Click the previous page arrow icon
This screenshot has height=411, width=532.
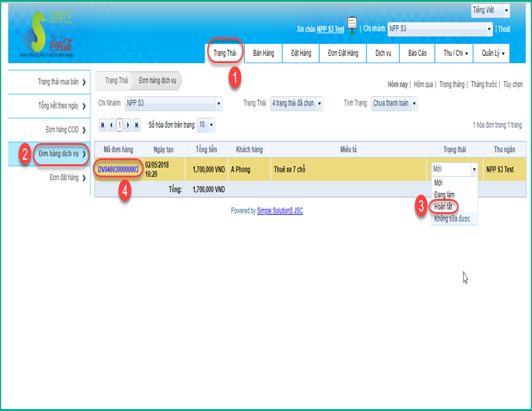[x=111, y=125]
